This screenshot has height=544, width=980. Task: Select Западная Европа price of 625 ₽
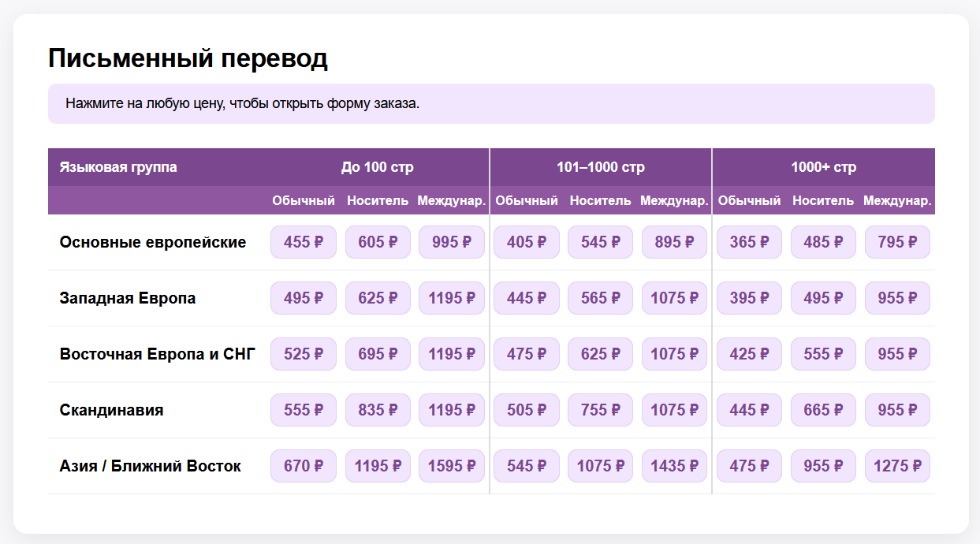378,298
